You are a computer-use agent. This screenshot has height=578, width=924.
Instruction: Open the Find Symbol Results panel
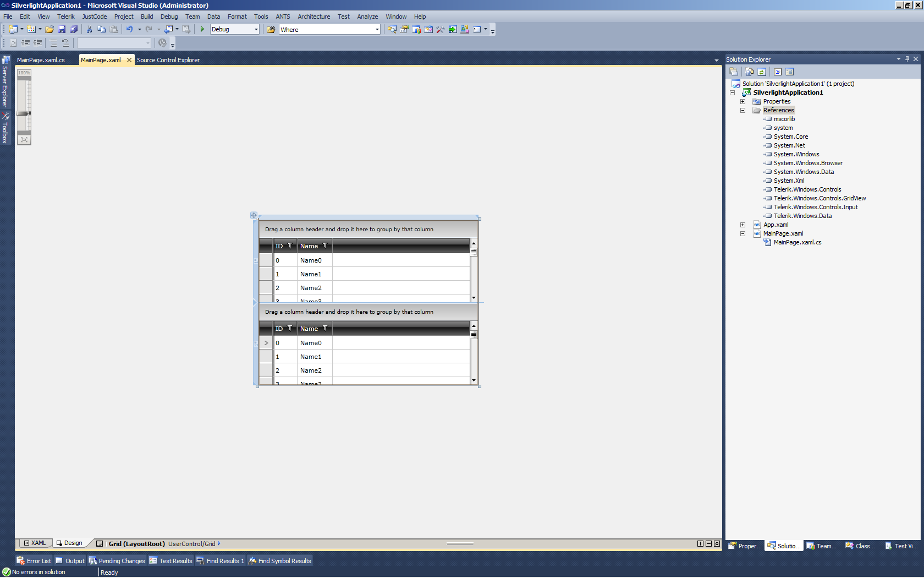(279, 560)
